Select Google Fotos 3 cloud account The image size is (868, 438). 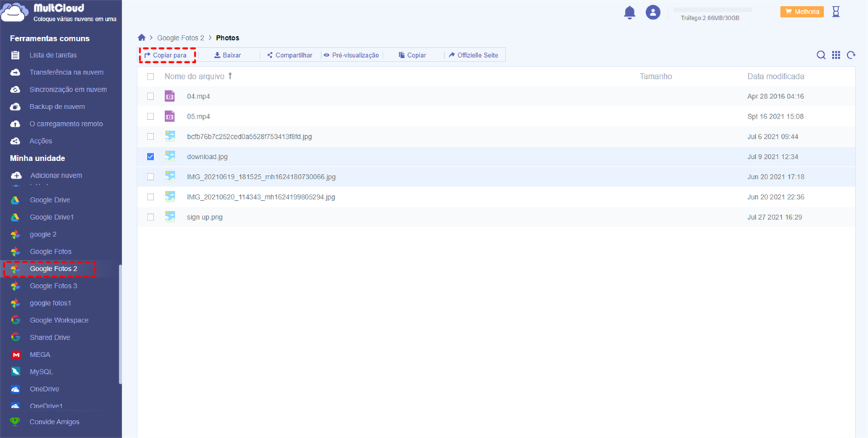coord(53,285)
